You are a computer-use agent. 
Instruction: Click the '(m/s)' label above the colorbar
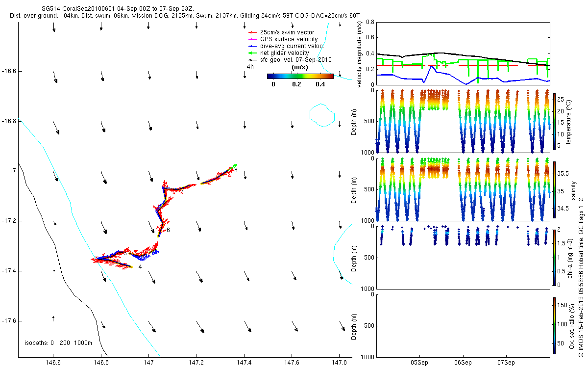pos(299,67)
